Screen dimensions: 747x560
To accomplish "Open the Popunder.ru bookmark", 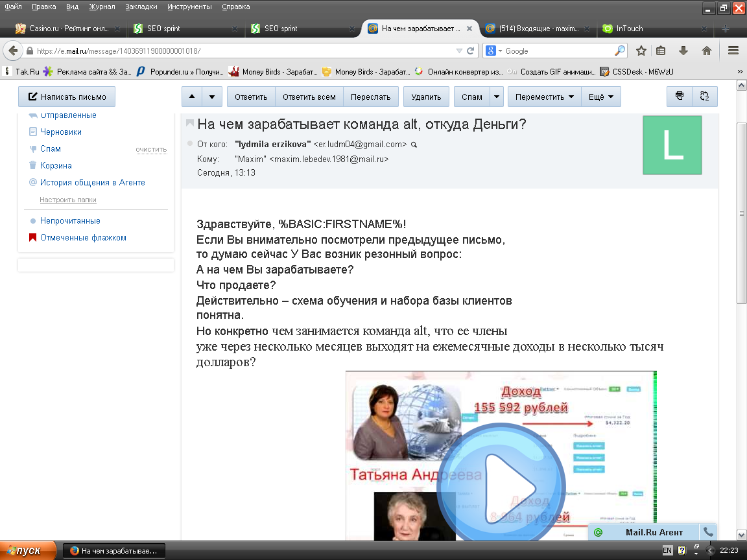I will pos(180,71).
